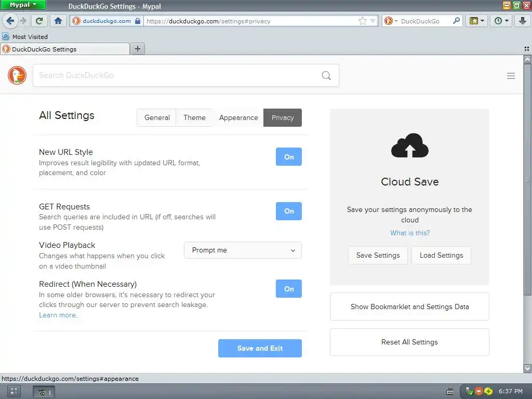
Task: Click the DuckDuckGo tab favicon
Action: tap(6, 49)
